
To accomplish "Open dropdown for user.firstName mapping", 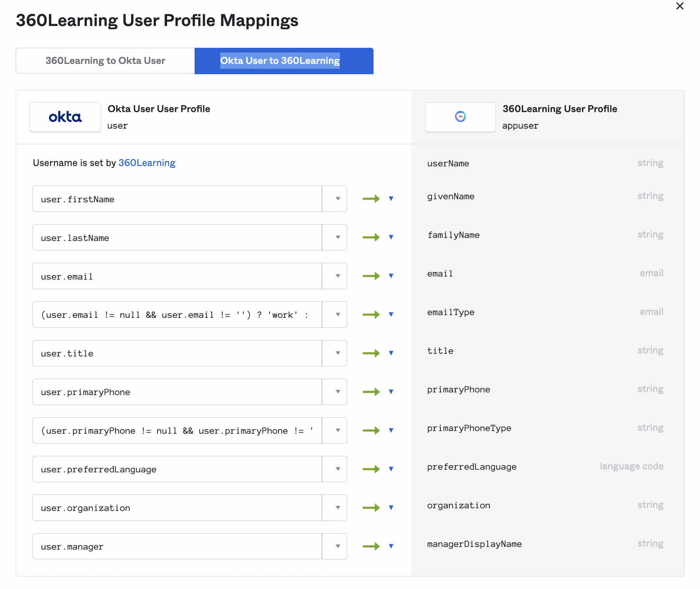I will tap(335, 199).
